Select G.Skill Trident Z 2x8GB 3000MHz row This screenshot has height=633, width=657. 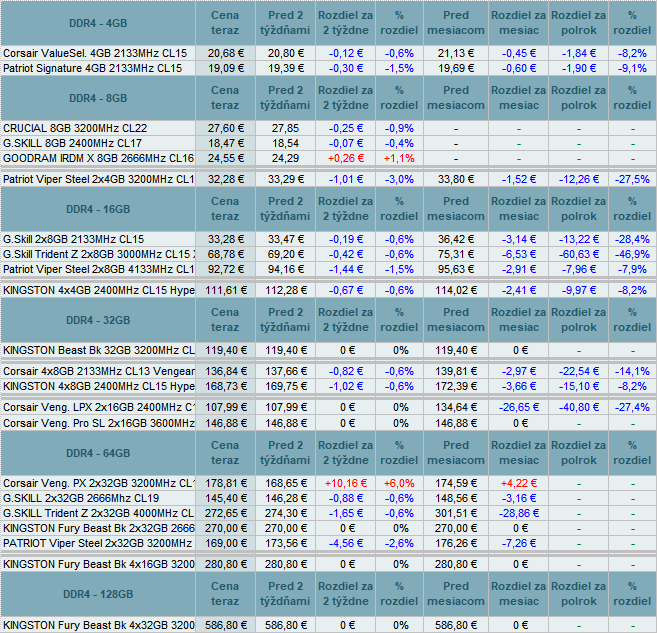[x=98, y=254]
